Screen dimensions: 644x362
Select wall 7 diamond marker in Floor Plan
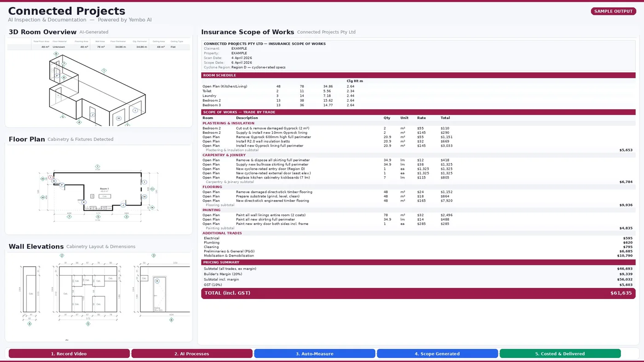point(69,217)
